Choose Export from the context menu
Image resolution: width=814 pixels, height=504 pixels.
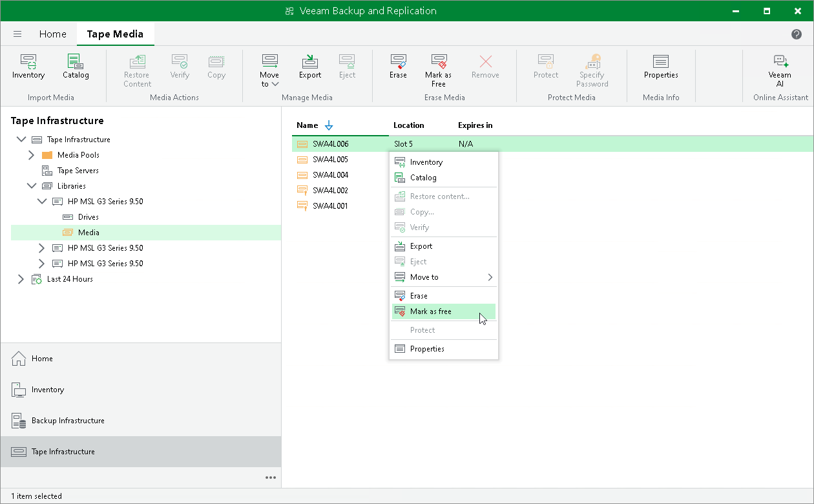coord(444,246)
